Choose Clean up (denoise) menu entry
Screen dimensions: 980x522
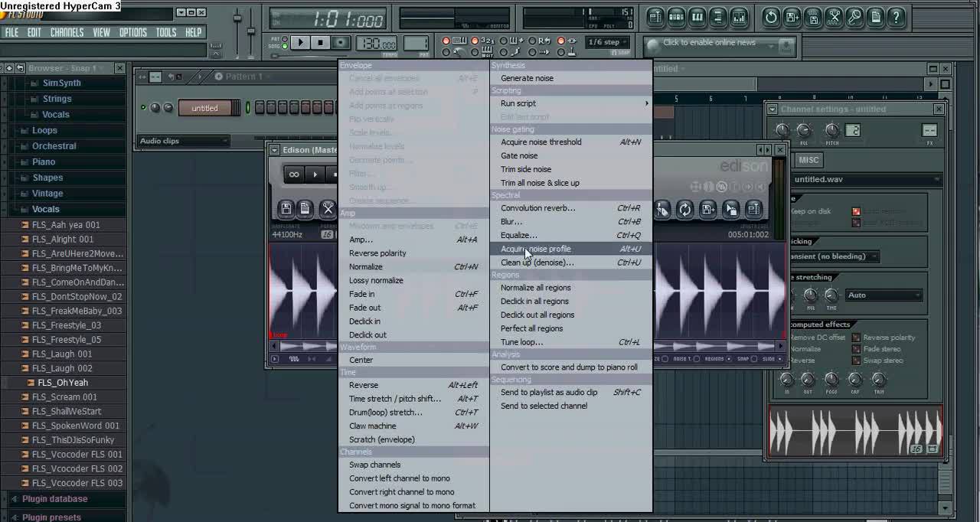pos(570,263)
